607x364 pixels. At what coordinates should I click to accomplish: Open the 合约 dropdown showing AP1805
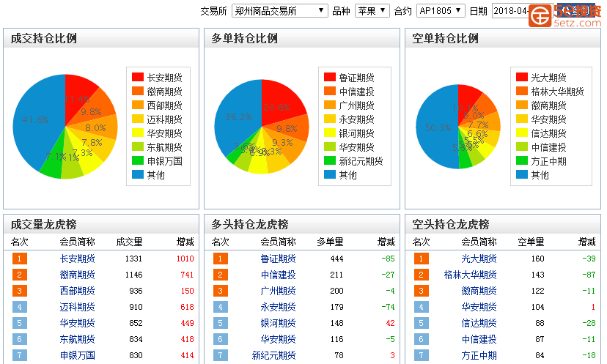pos(441,11)
